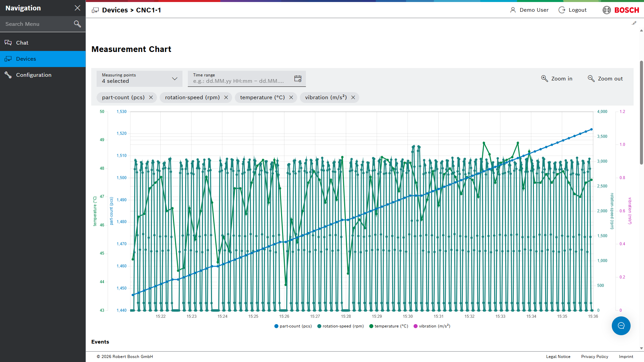Click the 15:30 time axis label
This screenshot has width=644, height=362.
tap(408, 316)
